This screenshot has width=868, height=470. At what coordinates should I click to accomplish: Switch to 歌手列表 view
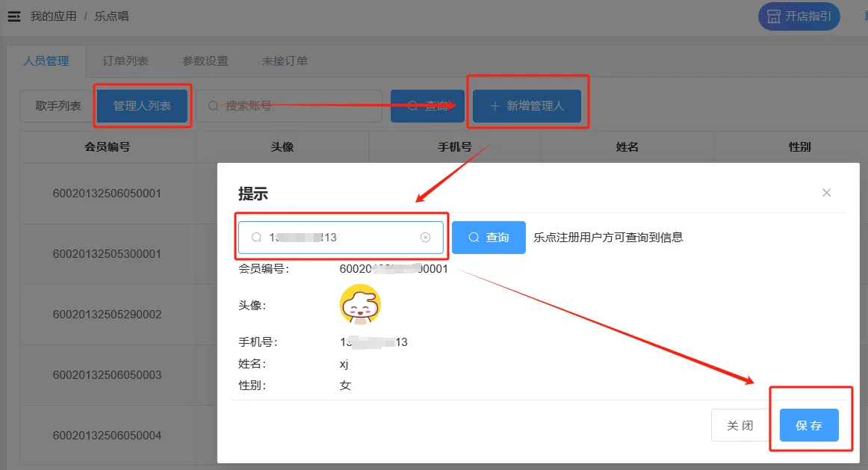click(58, 106)
